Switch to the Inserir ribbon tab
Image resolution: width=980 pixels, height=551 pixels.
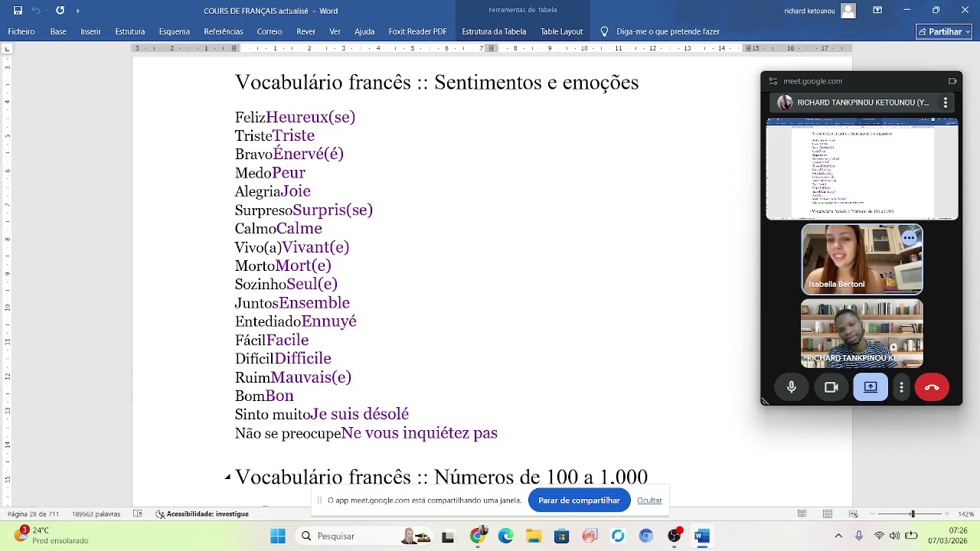point(90,31)
